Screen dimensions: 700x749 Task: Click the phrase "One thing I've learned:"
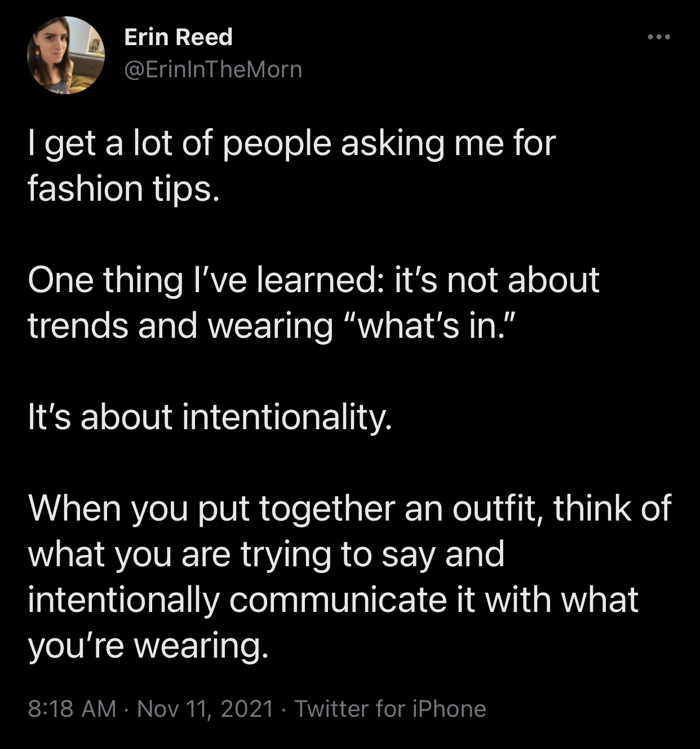point(202,280)
